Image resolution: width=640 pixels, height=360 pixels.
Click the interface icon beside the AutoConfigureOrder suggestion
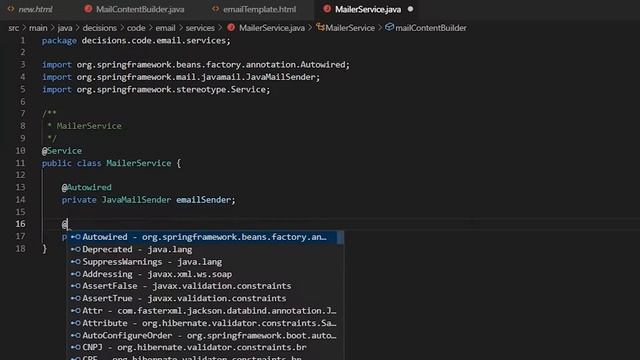76,335
